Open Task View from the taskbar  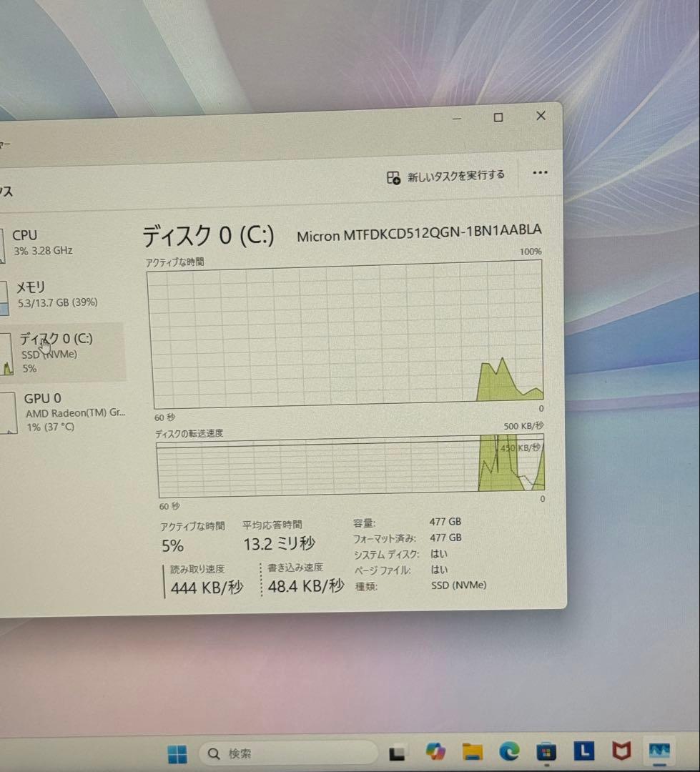[398, 752]
